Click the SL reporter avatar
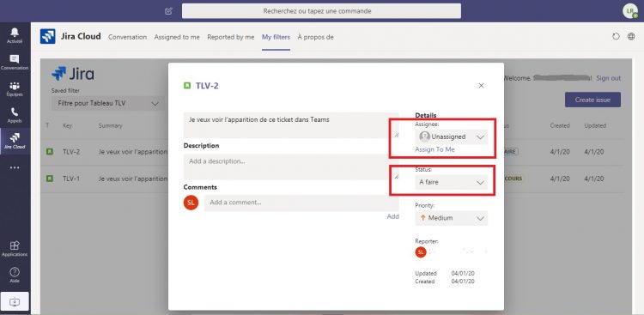The image size is (644, 315). [x=421, y=252]
